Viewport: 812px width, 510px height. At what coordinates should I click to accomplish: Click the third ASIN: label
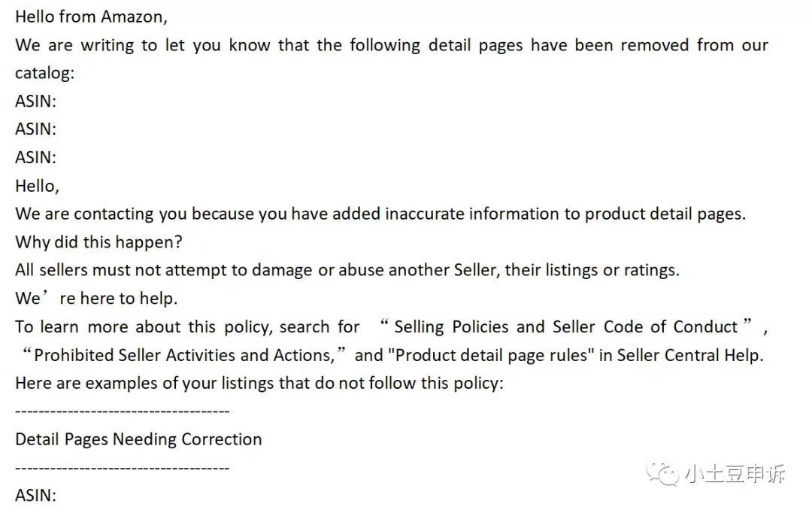(x=36, y=157)
